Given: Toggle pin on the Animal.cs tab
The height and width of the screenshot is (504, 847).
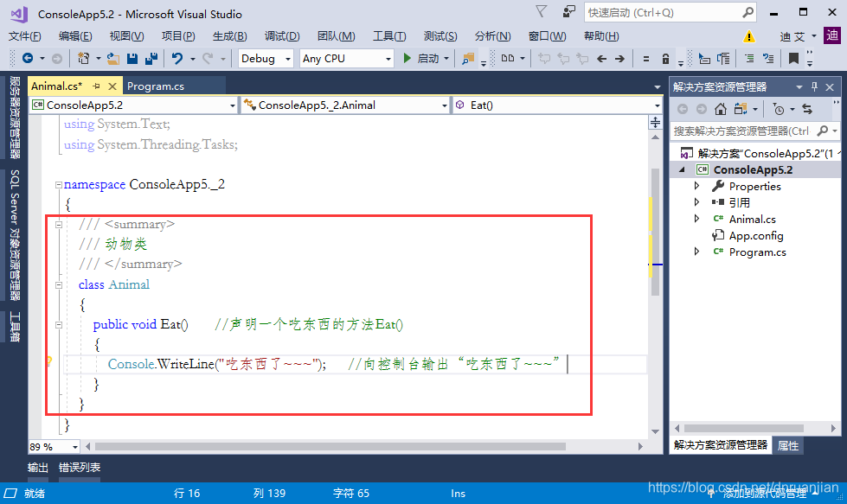Looking at the screenshot, I should 96,86.
